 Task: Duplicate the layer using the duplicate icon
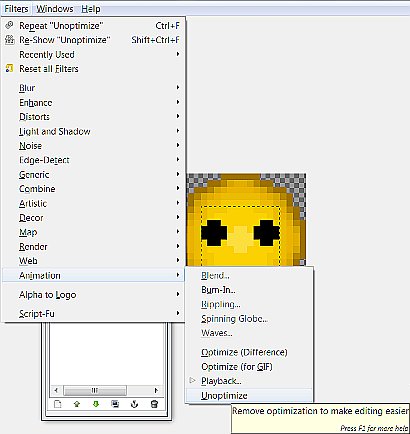click(115, 404)
